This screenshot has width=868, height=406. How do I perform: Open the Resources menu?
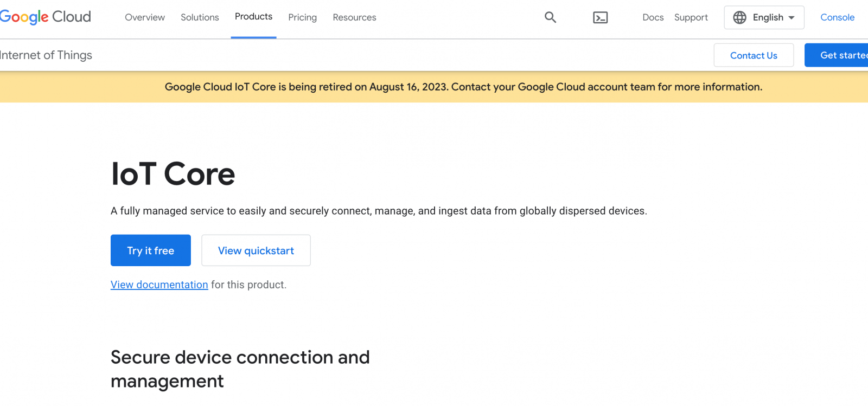coord(354,17)
